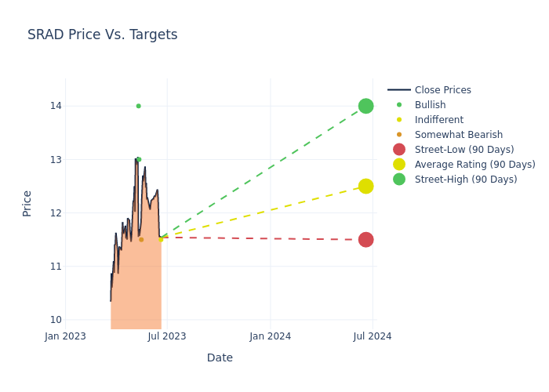Click the Date x-axis title
The width and height of the screenshot is (549, 392).
[220, 358]
